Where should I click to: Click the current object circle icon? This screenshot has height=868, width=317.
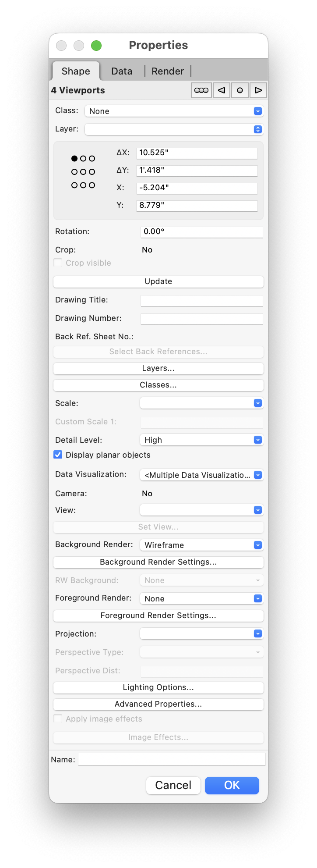[x=240, y=90]
